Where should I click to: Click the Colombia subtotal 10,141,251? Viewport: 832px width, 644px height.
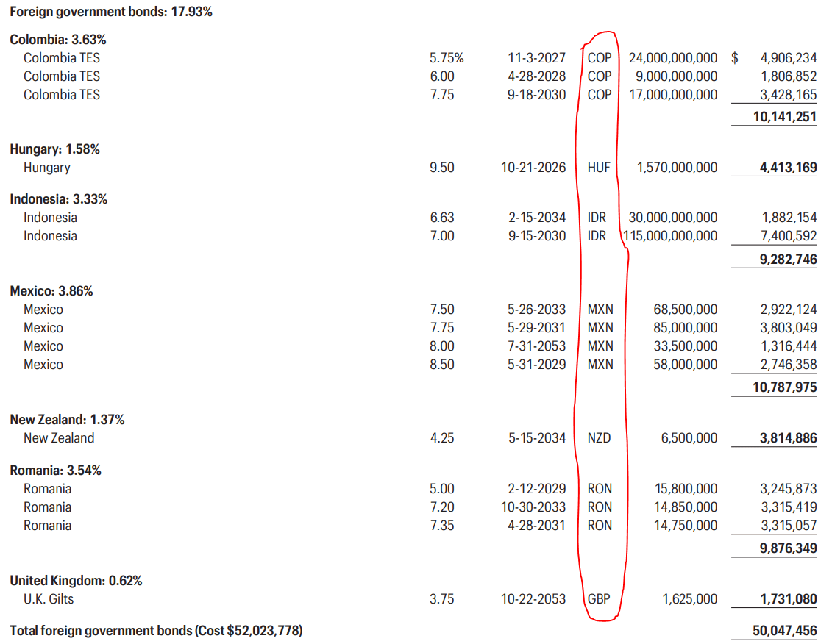point(786,115)
